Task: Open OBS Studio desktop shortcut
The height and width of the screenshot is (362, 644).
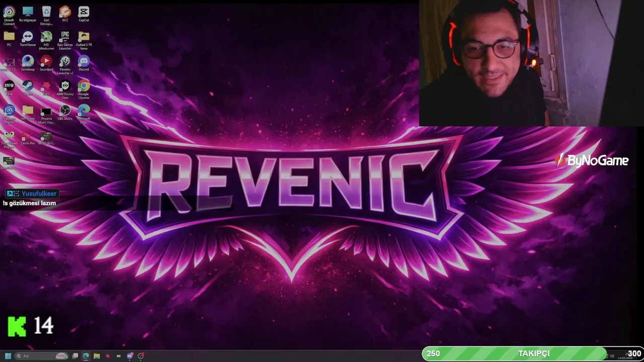Action: pyautogui.click(x=65, y=113)
